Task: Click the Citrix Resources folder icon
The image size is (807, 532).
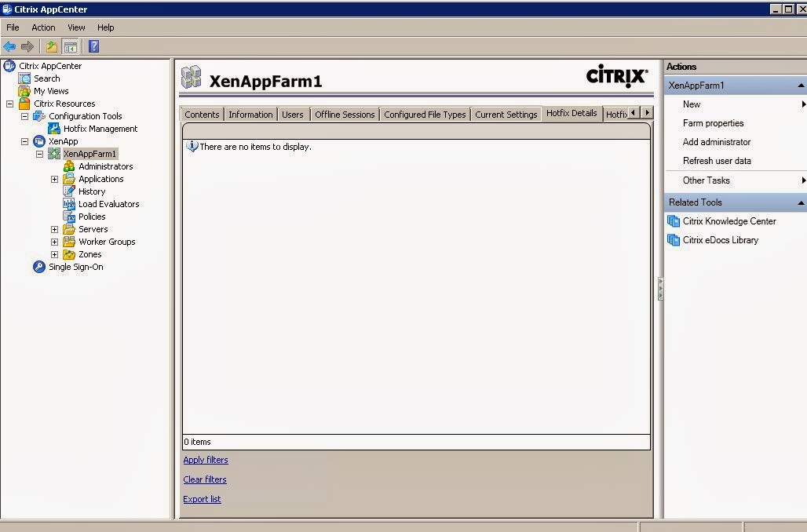Action: point(24,104)
